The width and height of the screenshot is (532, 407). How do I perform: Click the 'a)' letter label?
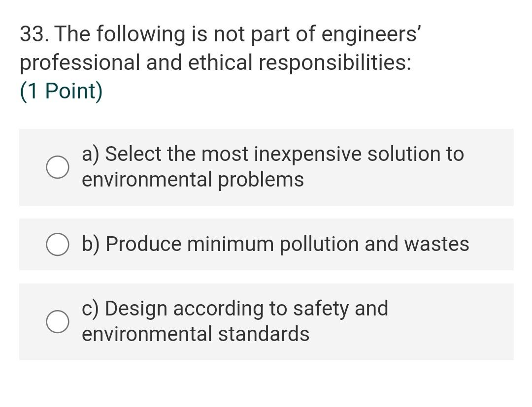[x=91, y=154]
